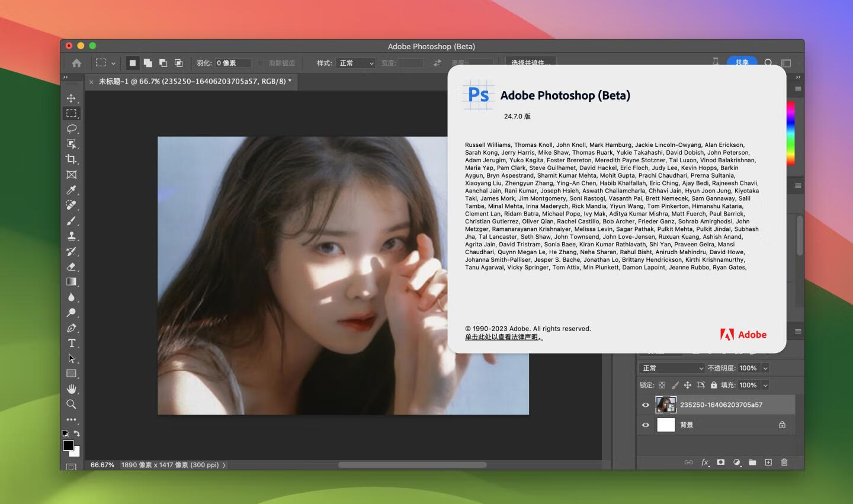853x504 pixels.
Task: Add layer mask icon in Layers panel
Action: (x=721, y=463)
